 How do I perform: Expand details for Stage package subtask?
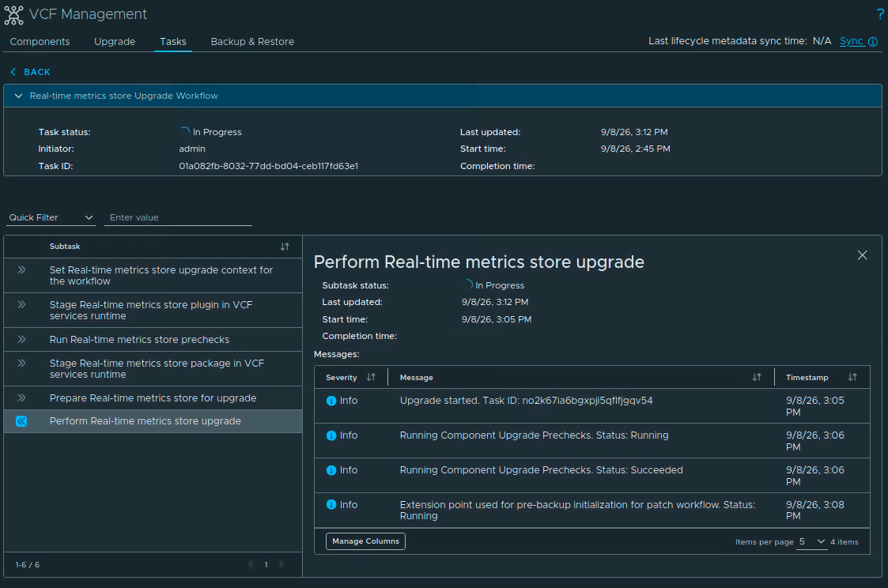click(21, 364)
